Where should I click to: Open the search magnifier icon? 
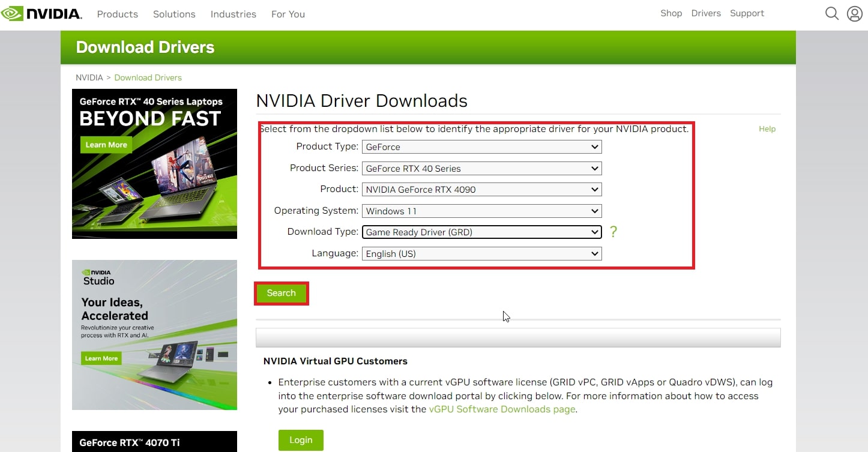coord(831,13)
